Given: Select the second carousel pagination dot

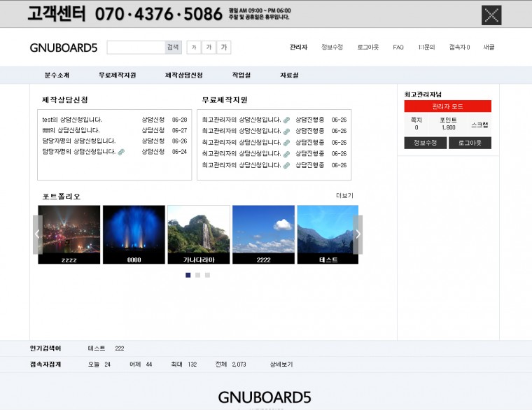Looking at the screenshot, I should point(198,275).
